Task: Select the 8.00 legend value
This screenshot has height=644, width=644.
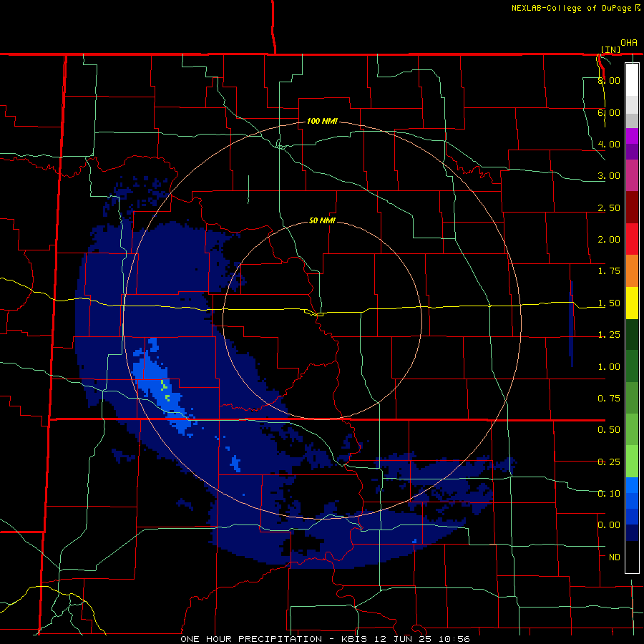Action: tap(609, 80)
